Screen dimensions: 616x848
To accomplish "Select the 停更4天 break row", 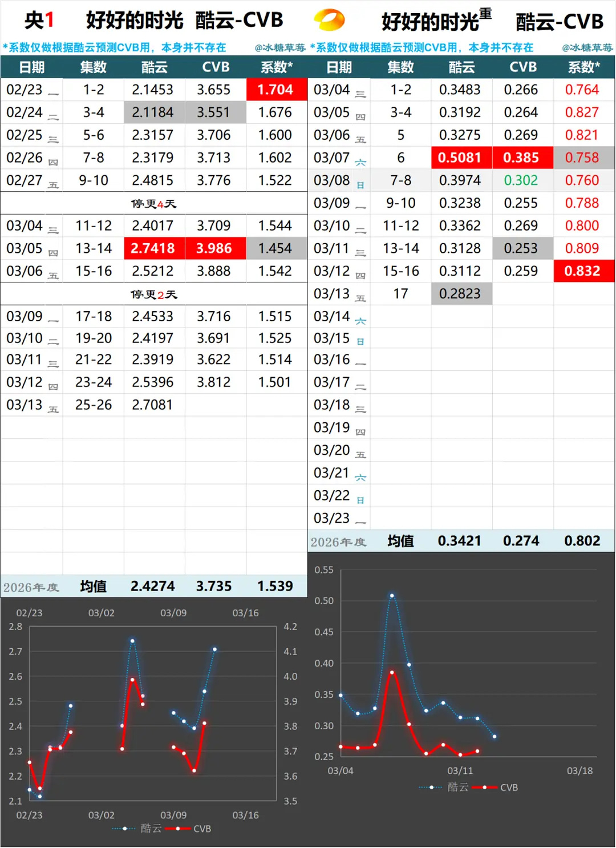I will click(154, 204).
